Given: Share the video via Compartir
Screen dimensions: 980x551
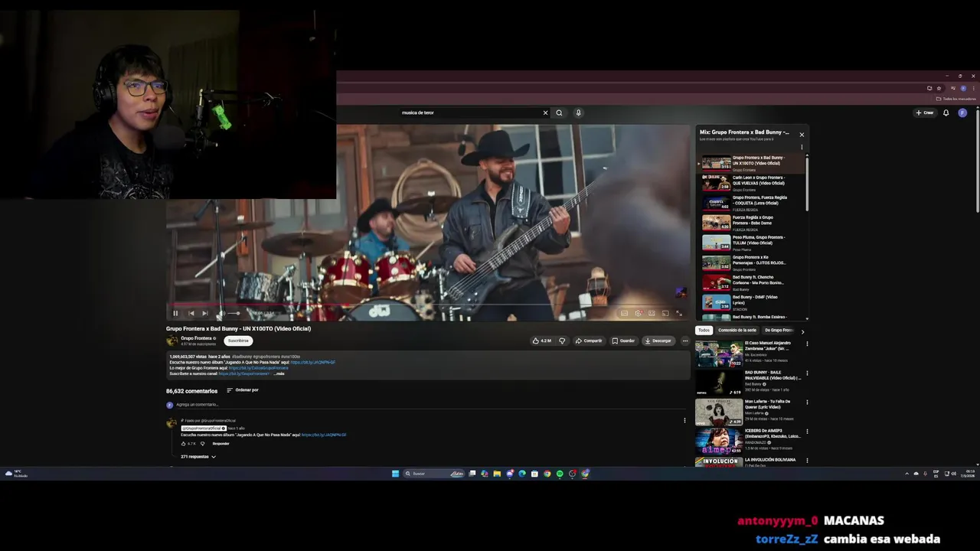Looking at the screenshot, I should click(589, 341).
